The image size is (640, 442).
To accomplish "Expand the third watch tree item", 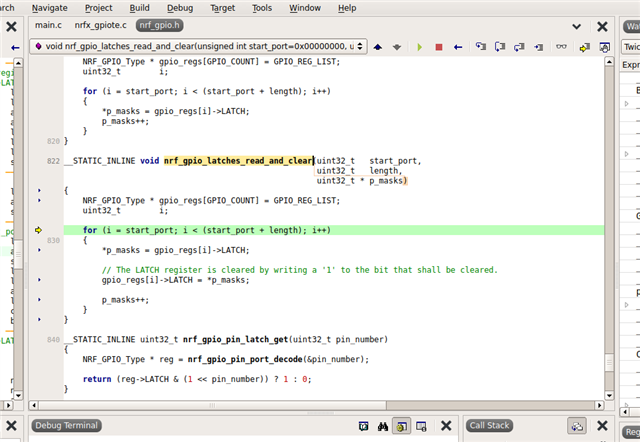I will (627, 304).
